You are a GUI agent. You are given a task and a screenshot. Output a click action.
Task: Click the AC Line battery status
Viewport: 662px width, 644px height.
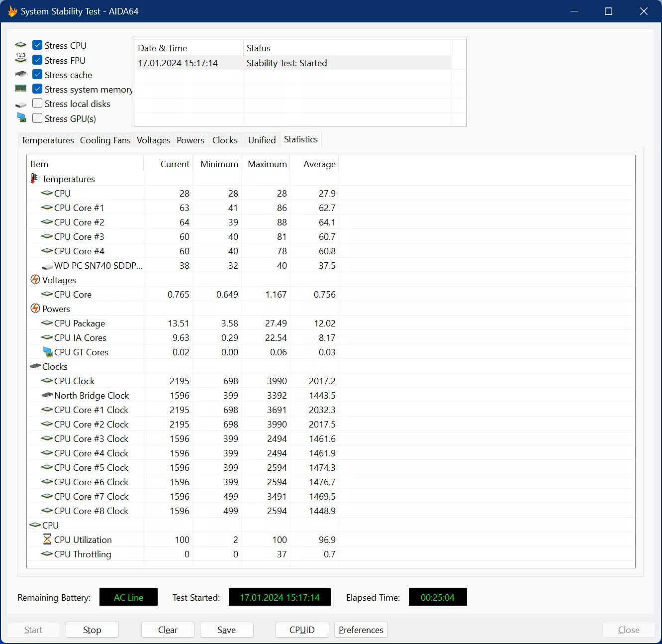click(128, 597)
